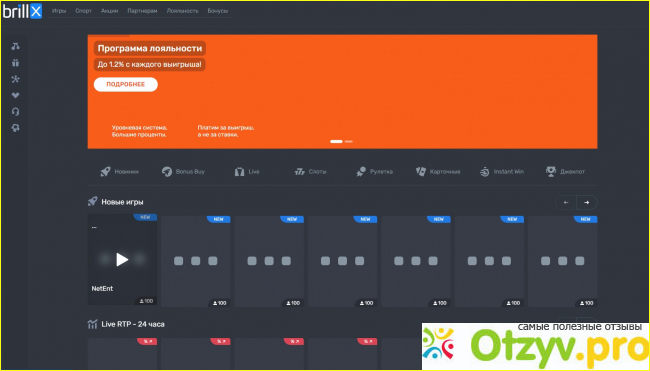650x371 pixels.
Task: Click the ПОДРОБНЕЕ banner button
Action: 126,84
